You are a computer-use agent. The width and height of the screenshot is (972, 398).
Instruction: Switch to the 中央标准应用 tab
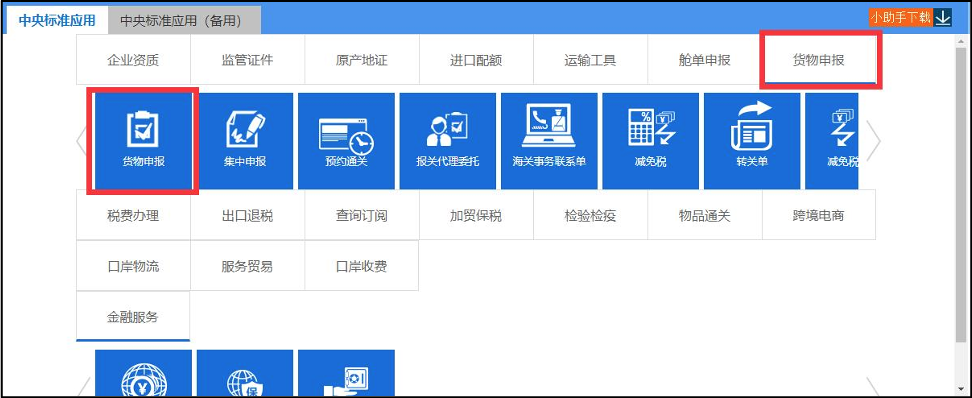tap(56, 20)
